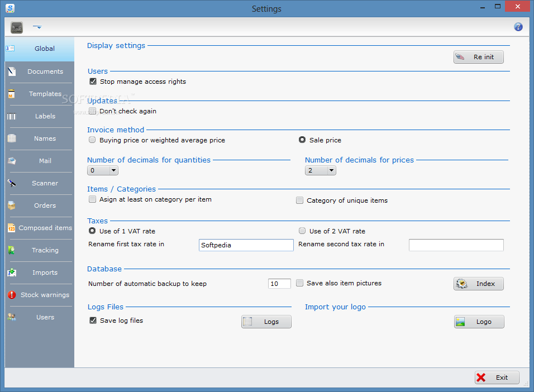Open the Orders settings tab
The image size is (534, 392).
(x=40, y=205)
